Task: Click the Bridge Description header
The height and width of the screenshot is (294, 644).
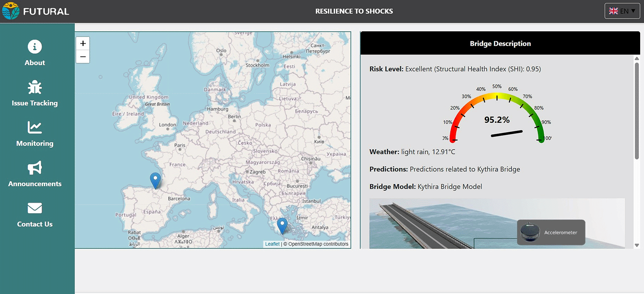Action: [500, 43]
